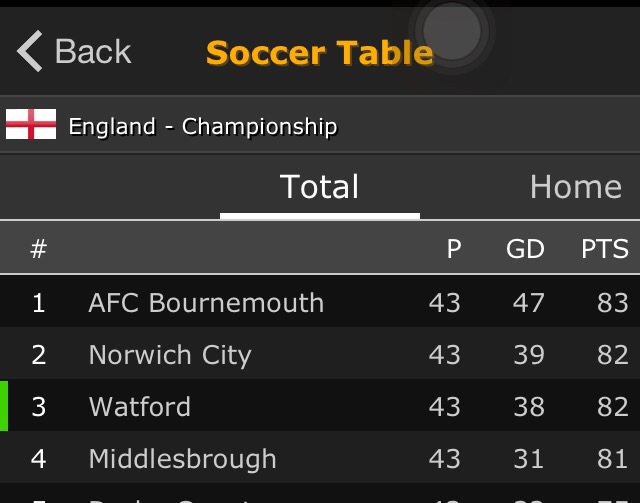Tap the Back button label
This screenshot has width=640, height=503.
tap(93, 51)
